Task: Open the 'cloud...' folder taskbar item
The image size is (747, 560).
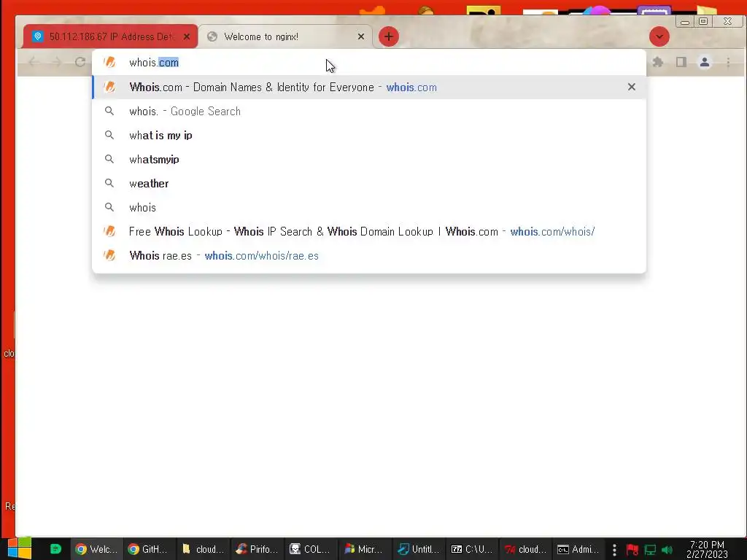Action: (x=203, y=549)
